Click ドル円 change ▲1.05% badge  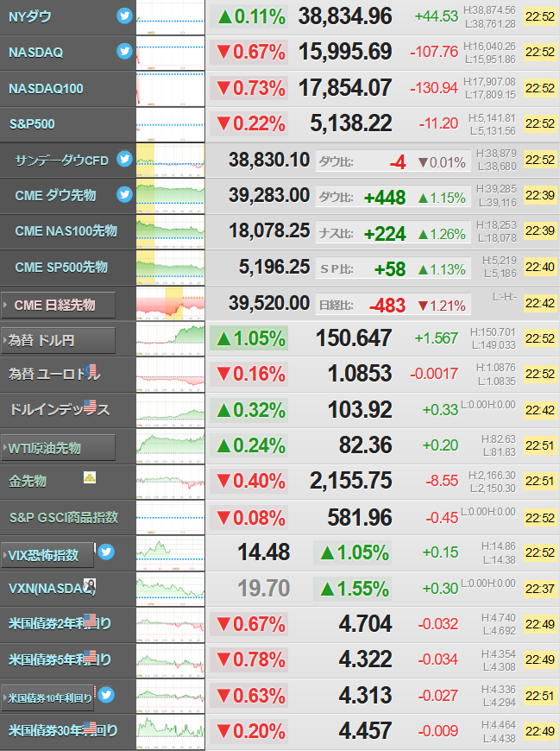pos(249,338)
